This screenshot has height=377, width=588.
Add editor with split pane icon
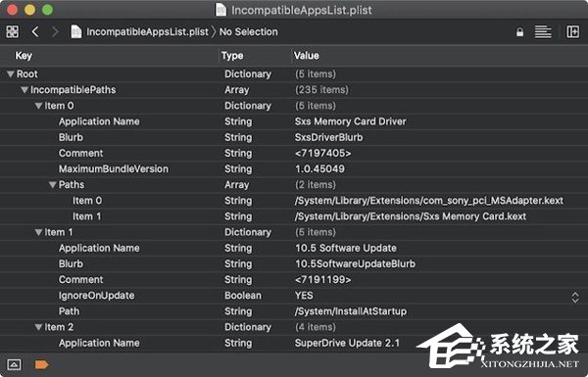click(x=572, y=32)
